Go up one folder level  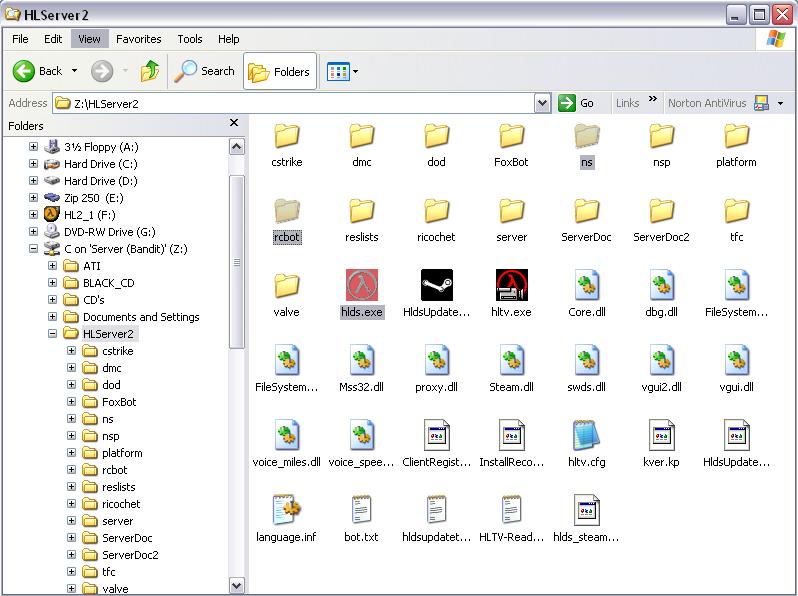(x=150, y=71)
